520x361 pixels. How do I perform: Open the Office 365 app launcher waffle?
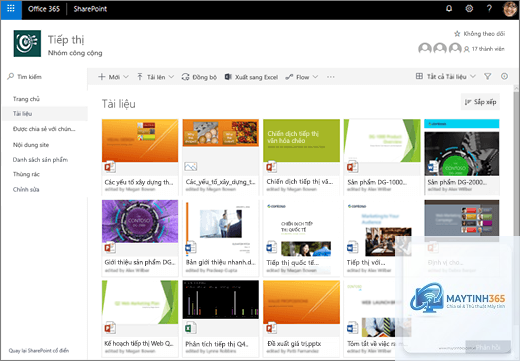11,9
